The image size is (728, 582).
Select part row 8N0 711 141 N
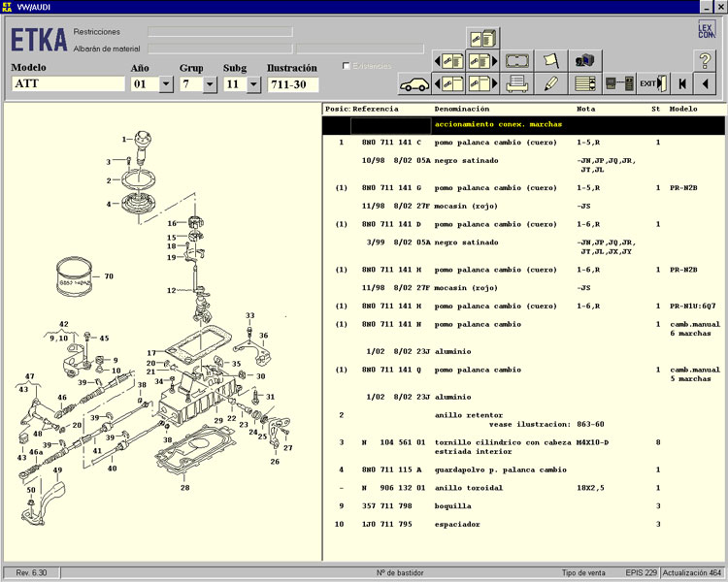point(523,329)
